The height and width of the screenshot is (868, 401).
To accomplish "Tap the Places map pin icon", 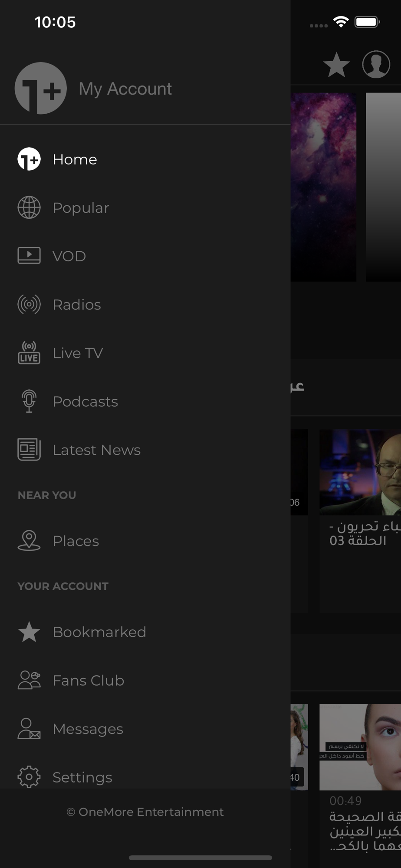I will [x=29, y=541].
